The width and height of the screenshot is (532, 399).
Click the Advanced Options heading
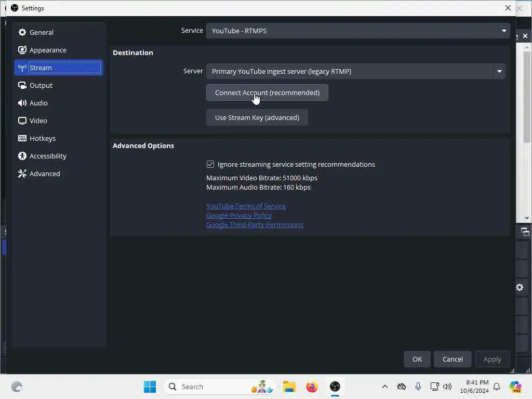tap(143, 145)
